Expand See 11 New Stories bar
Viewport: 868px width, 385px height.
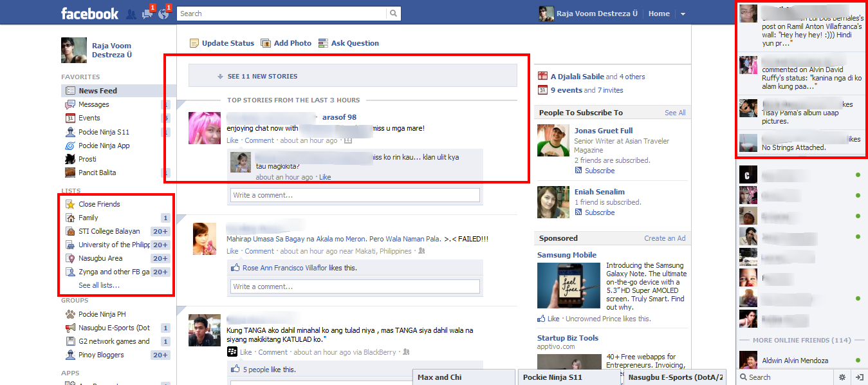353,76
